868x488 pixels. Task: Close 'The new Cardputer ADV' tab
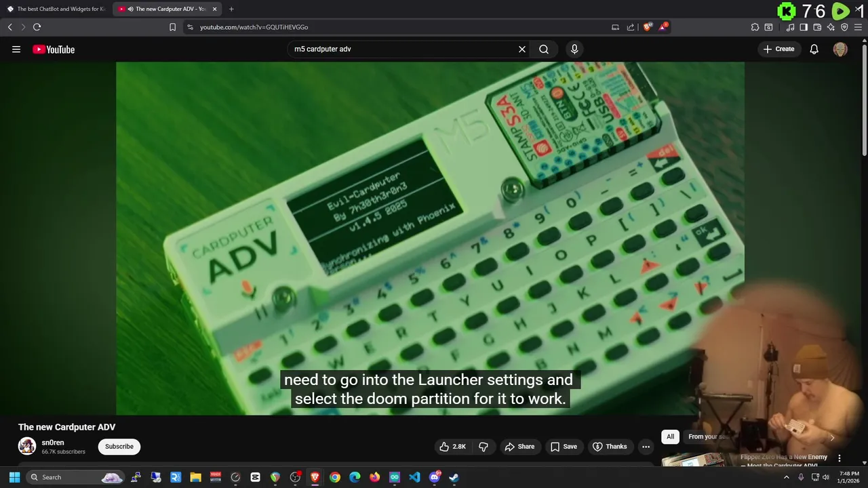coord(215,9)
